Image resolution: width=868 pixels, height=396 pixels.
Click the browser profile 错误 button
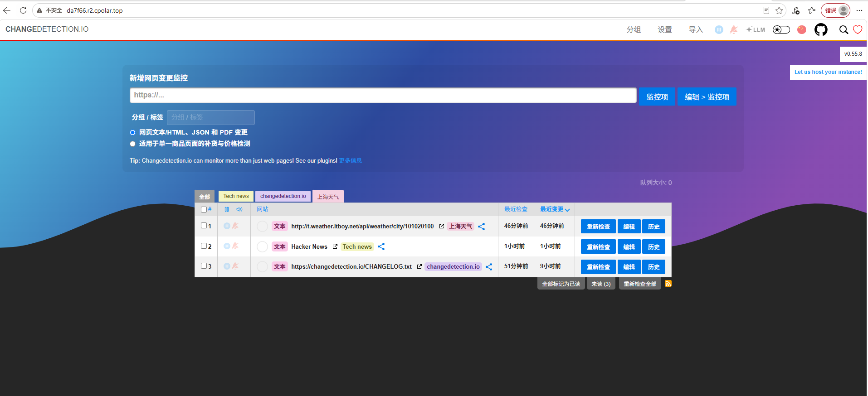click(835, 10)
